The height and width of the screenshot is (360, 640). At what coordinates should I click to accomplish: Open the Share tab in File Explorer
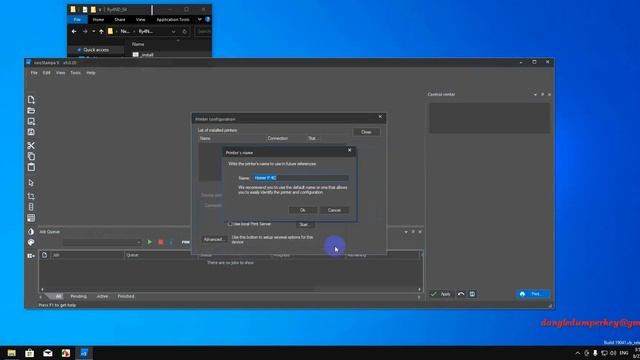tap(120, 19)
